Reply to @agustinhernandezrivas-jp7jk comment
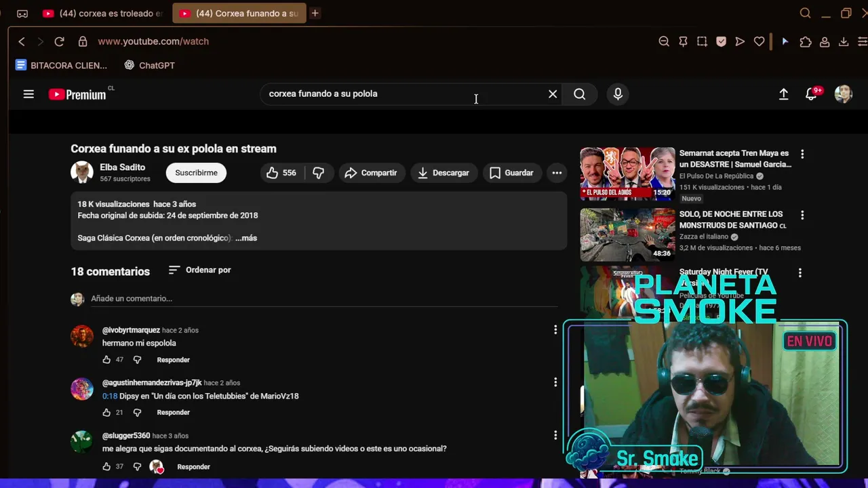This screenshot has height=488, width=868. (x=173, y=413)
